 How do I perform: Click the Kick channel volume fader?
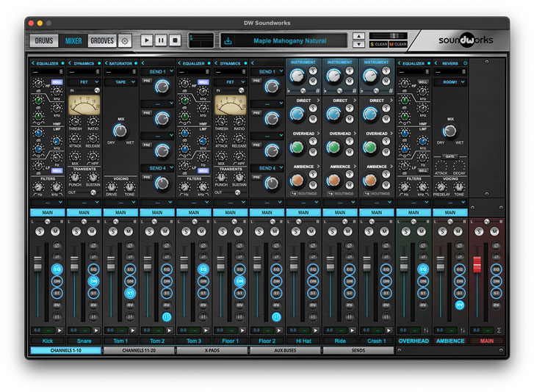37,264
